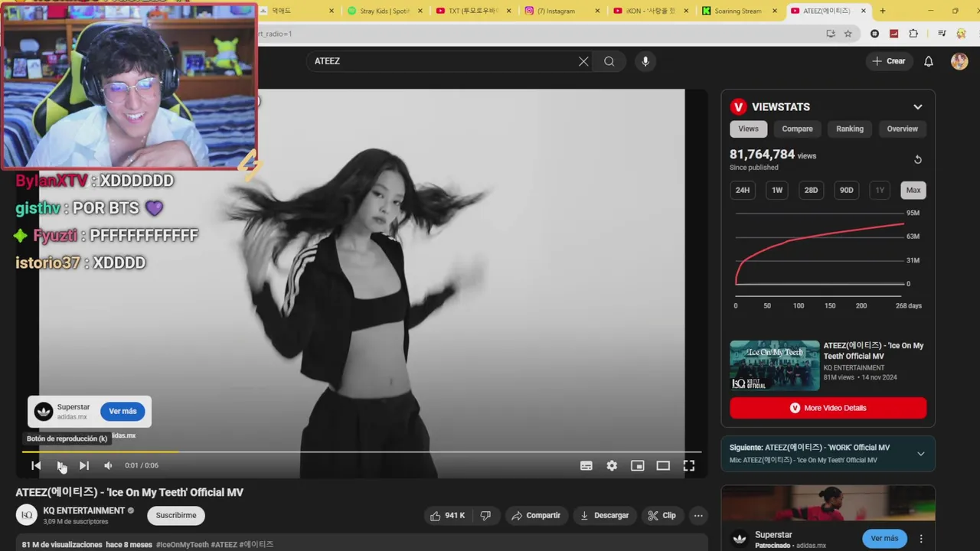Open a new browser tab
980x551 pixels.
point(883,11)
